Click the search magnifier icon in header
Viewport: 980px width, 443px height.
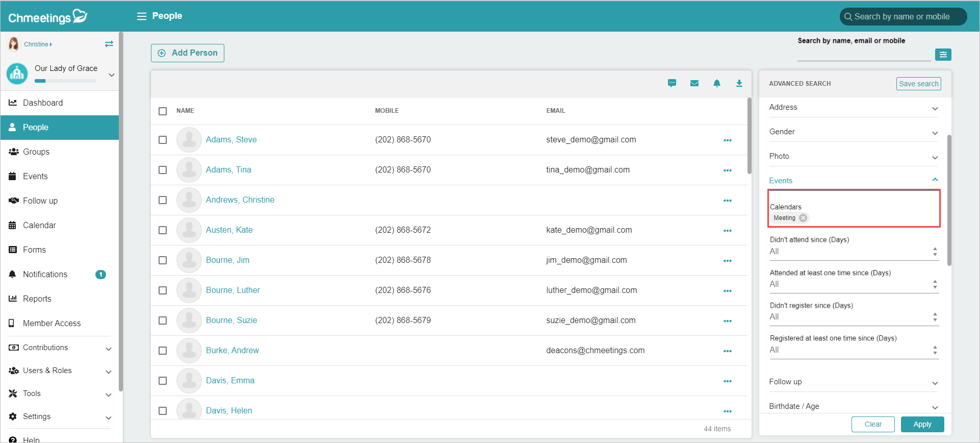(848, 17)
